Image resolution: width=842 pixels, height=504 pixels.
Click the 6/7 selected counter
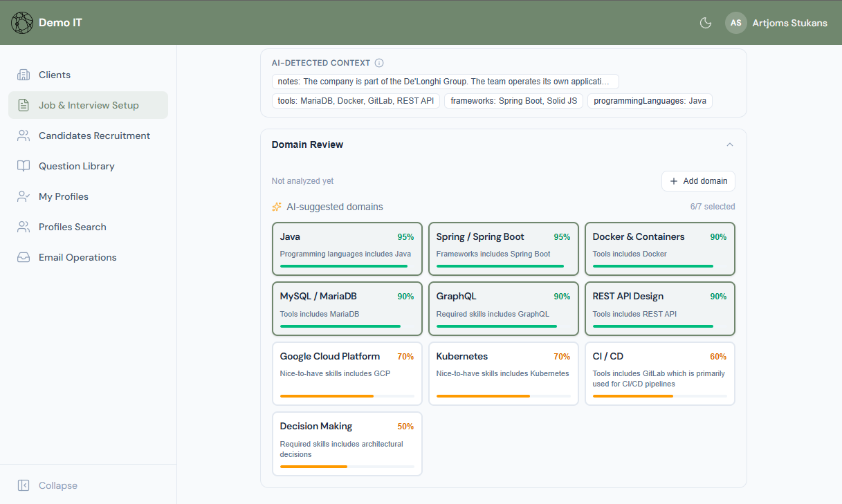713,207
